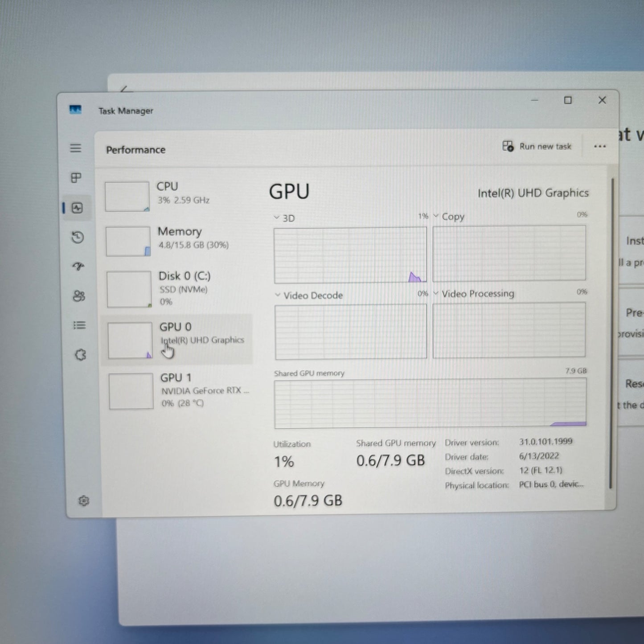Select GPU 0 Intel UHD Graphics

pyautogui.click(x=178, y=340)
